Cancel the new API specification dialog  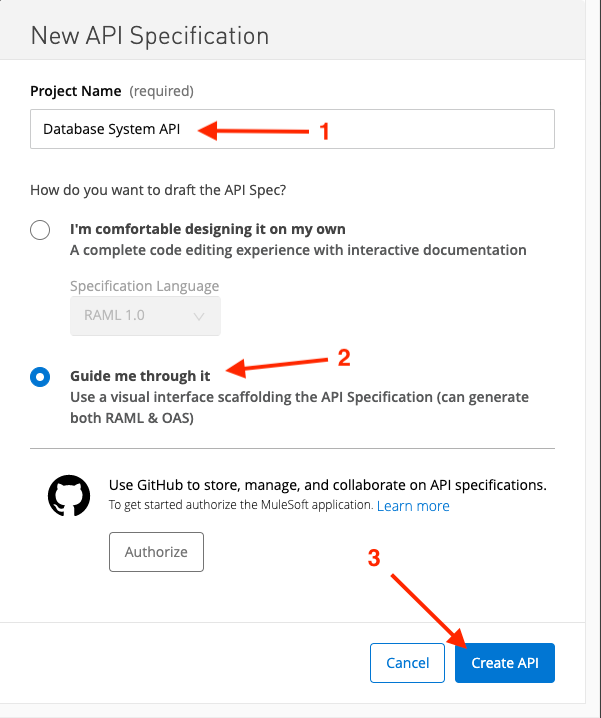pyautogui.click(x=407, y=662)
